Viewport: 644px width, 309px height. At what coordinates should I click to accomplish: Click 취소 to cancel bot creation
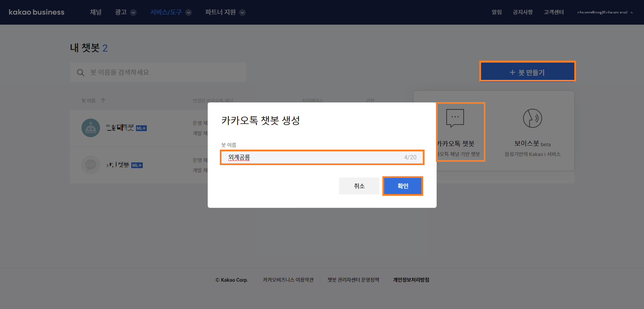click(359, 186)
